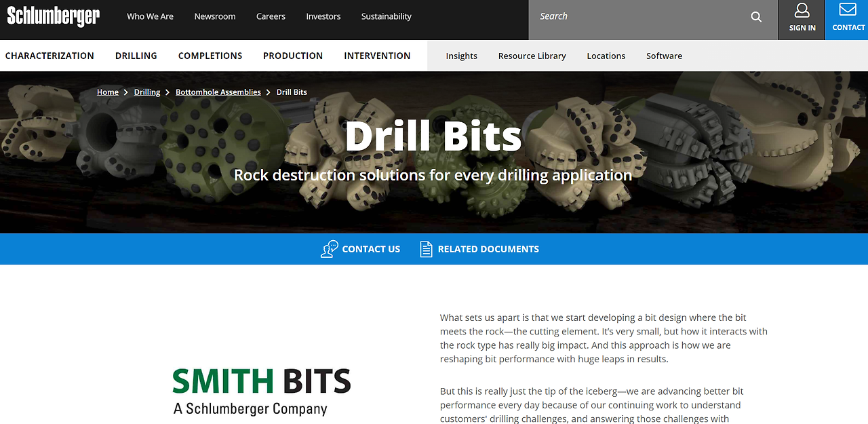Viewport: 868px width, 424px height.
Task: Click the Schlumberger logo
Action: pos(54,16)
